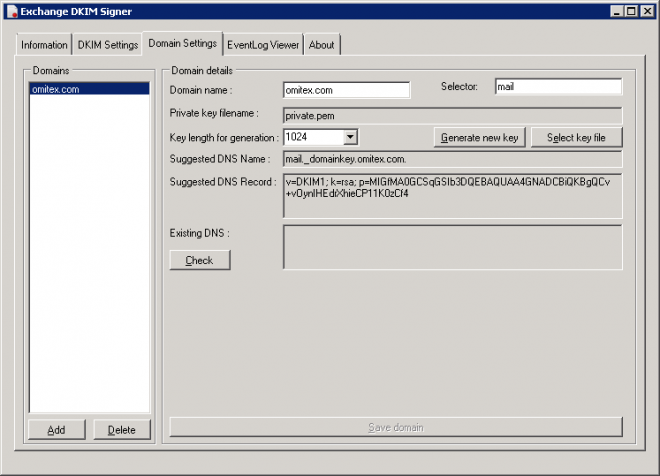Click the 'Private key filename :' label

tap(214, 113)
